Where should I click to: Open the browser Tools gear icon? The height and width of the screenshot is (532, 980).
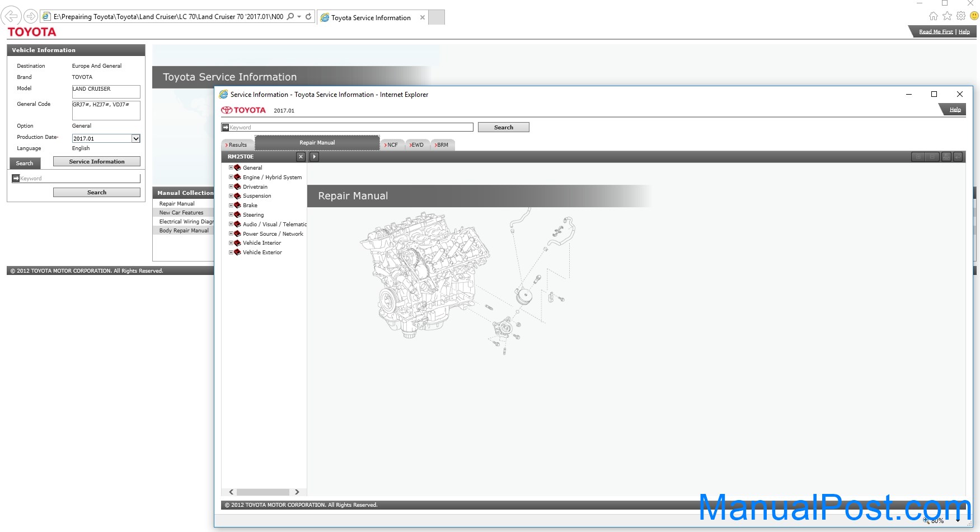pos(961,16)
